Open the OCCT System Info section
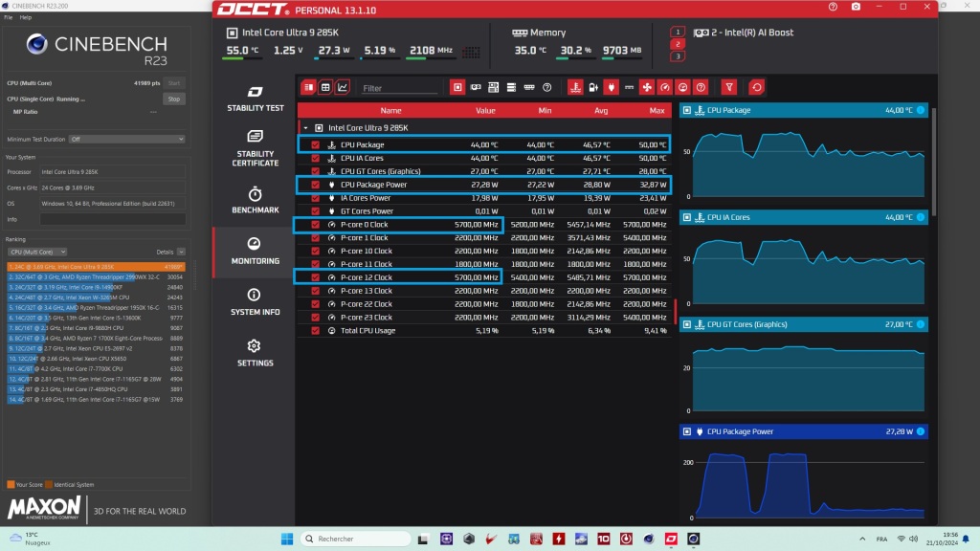This screenshot has width=980, height=551. pyautogui.click(x=255, y=301)
